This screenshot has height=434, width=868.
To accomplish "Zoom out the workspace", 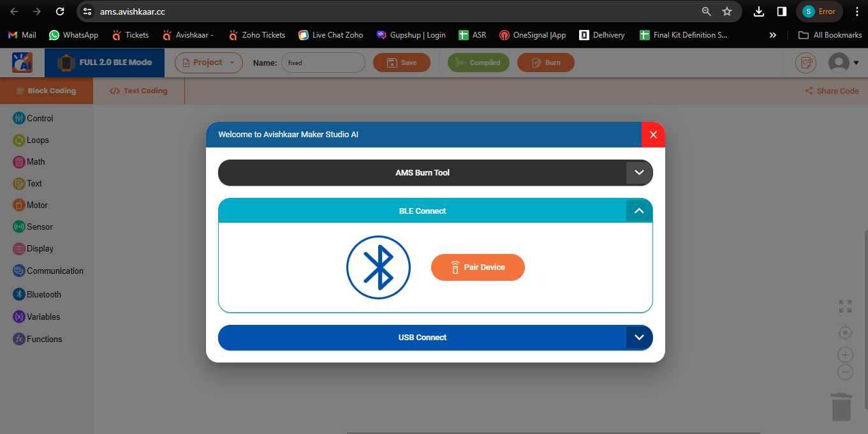I will [845, 372].
